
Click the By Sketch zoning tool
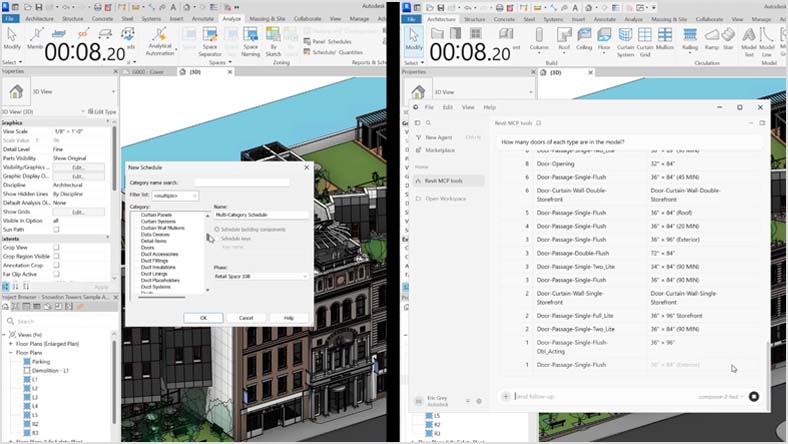coord(273,41)
